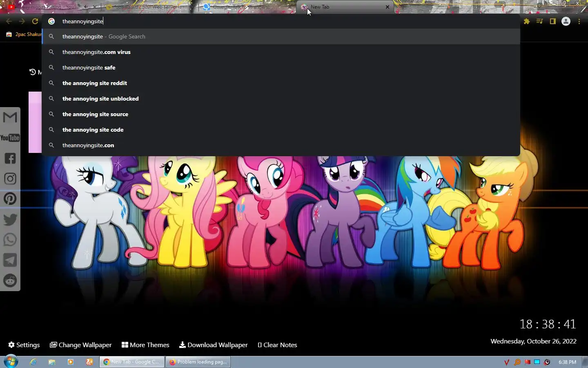
Task: Launch Internet Explorer from the taskbar
Action: [33, 362]
